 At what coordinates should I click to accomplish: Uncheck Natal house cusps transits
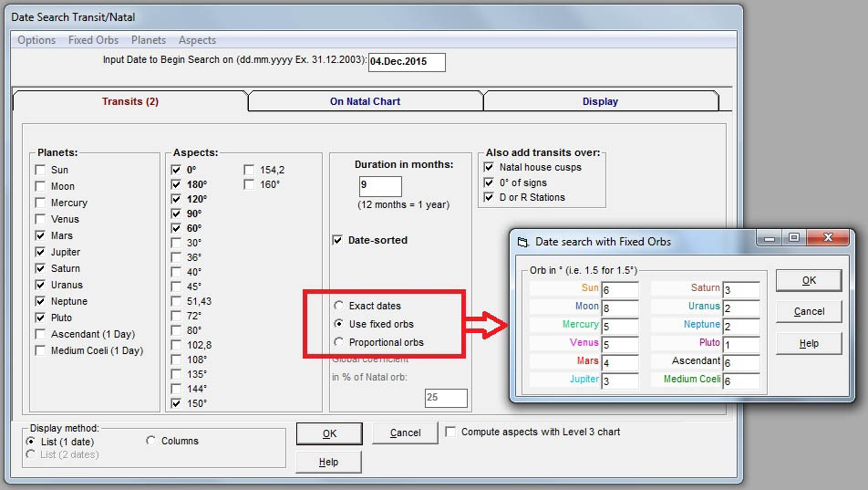[490, 167]
